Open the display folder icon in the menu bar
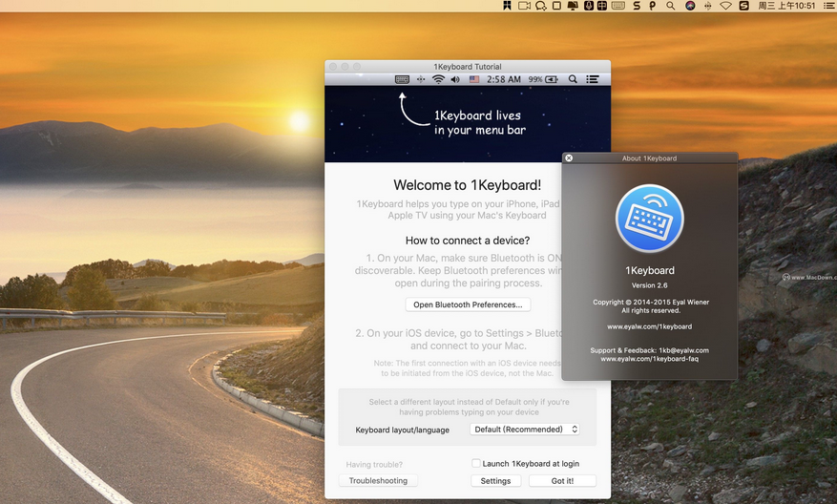Image resolution: width=837 pixels, height=504 pixels. tap(573, 6)
